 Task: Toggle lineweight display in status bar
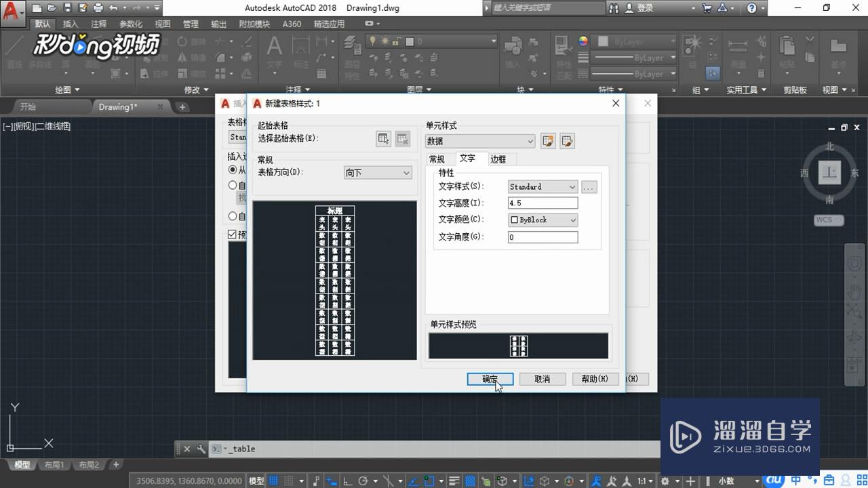pyautogui.click(x=455, y=481)
